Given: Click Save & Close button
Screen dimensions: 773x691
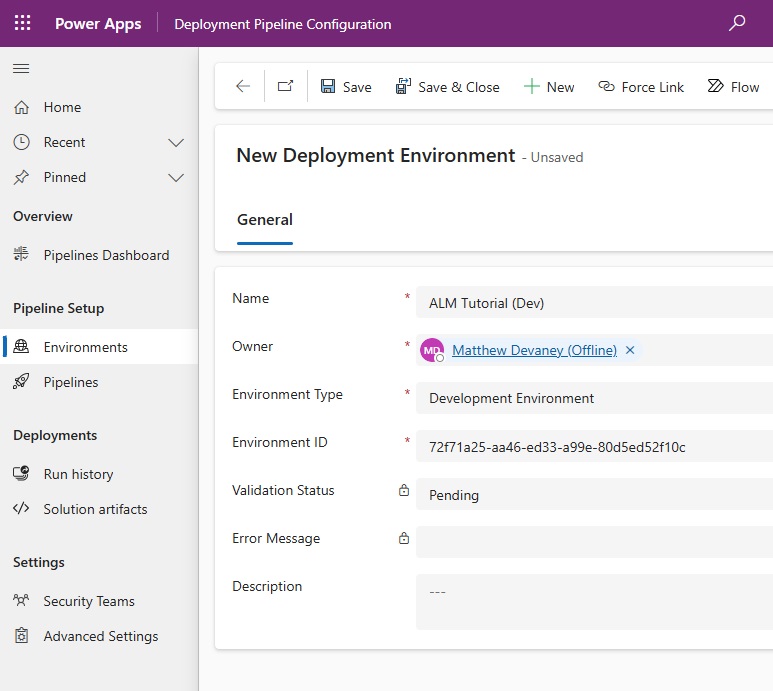Looking at the screenshot, I should (447, 87).
